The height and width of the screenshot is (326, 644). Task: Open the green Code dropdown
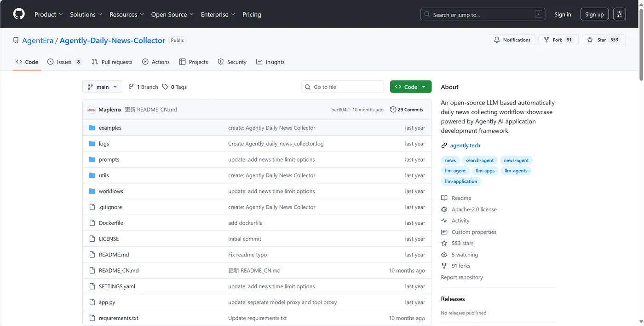(410, 87)
